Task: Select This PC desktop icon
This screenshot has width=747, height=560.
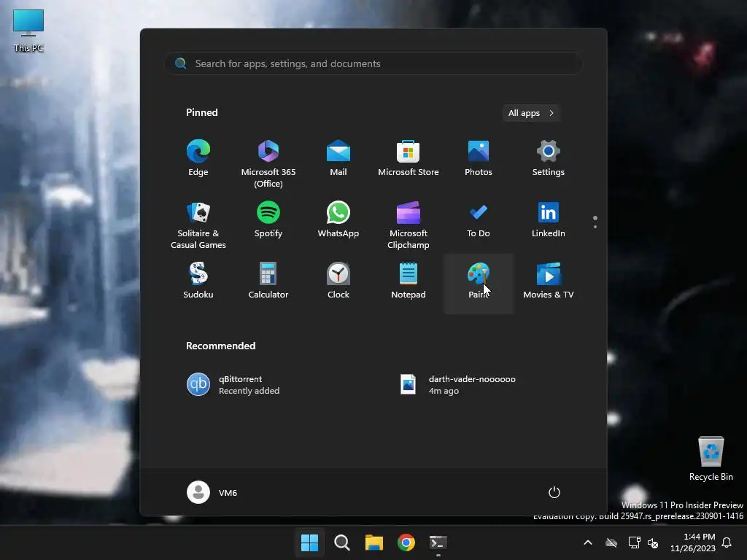Action: [28, 30]
